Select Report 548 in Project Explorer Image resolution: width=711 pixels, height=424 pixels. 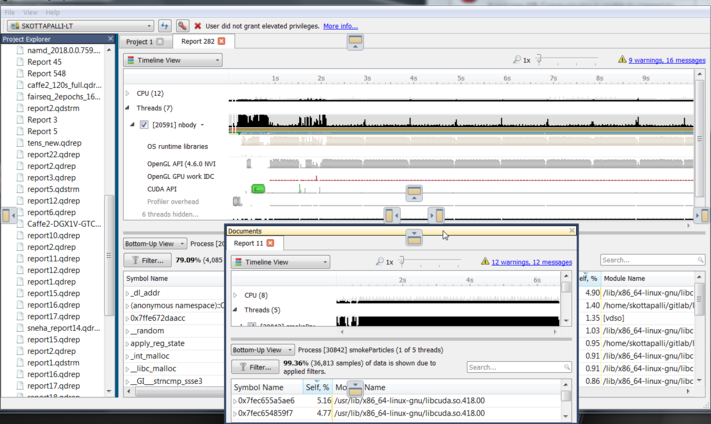tap(46, 74)
